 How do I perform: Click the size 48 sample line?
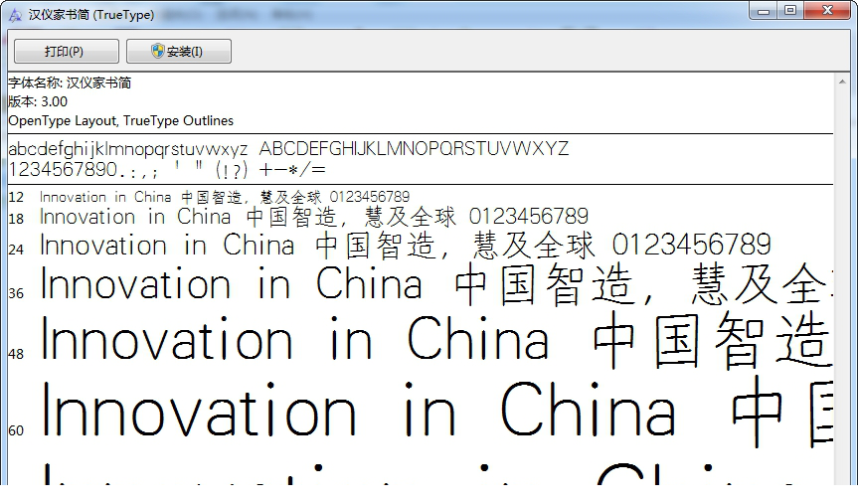click(x=436, y=339)
